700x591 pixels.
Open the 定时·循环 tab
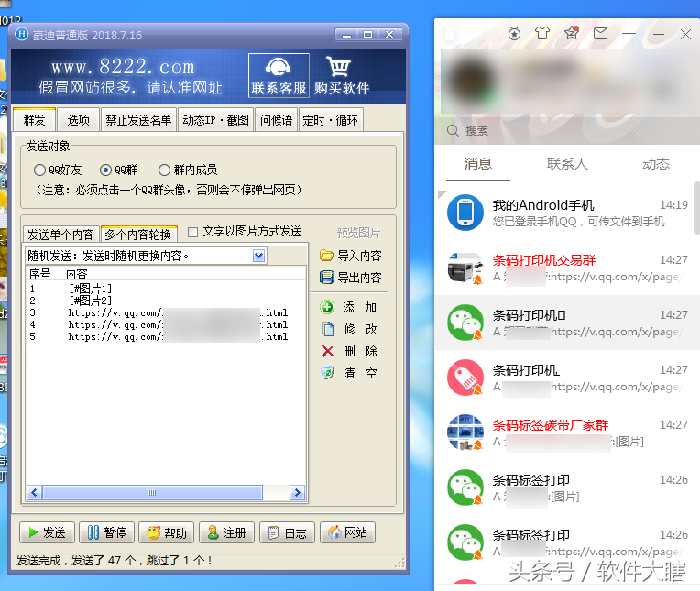(x=331, y=120)
